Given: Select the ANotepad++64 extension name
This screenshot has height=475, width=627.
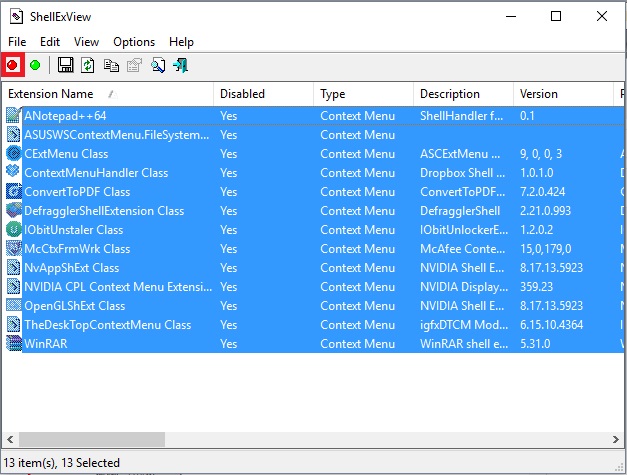Looking at the screenshot, I should tap(65, 116).
